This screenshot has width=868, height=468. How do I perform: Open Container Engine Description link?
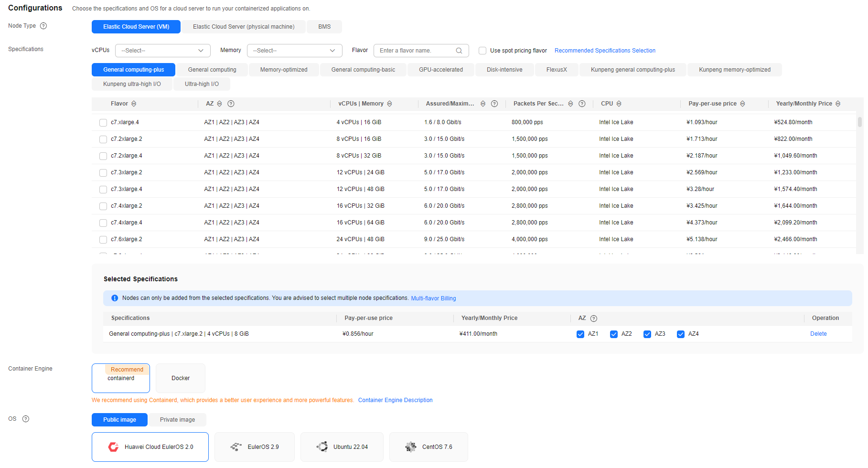pos(395,400)
